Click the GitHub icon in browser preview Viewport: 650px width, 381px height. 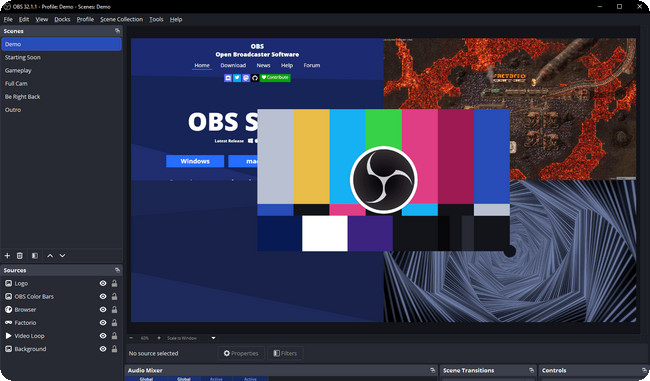(255, 78)
